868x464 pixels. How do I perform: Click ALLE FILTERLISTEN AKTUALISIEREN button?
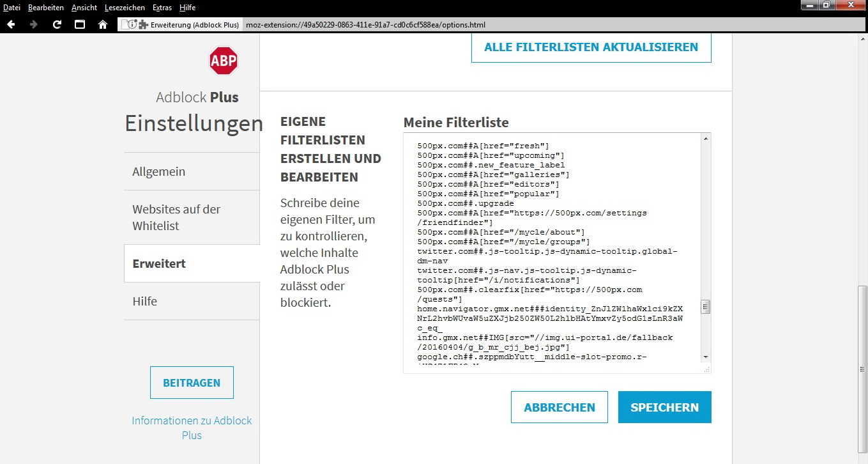591,47
